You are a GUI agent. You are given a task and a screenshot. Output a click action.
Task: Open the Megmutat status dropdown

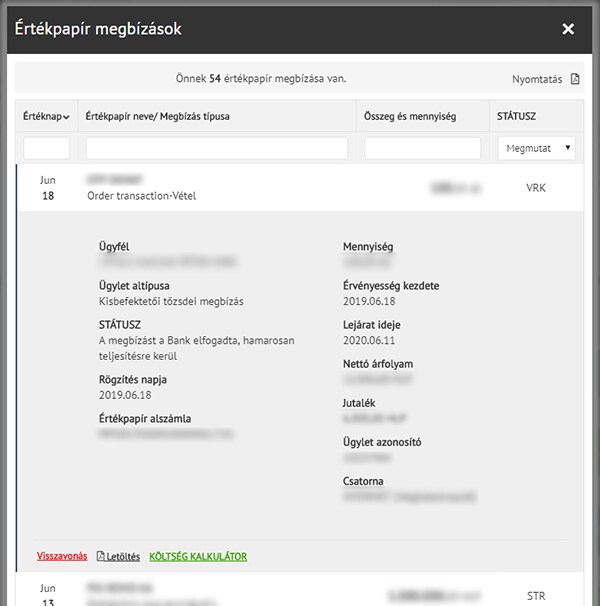click(x=536, y=148)
